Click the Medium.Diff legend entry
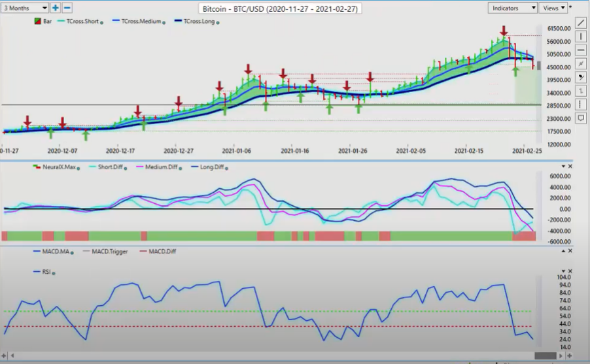 pos(161,167)
